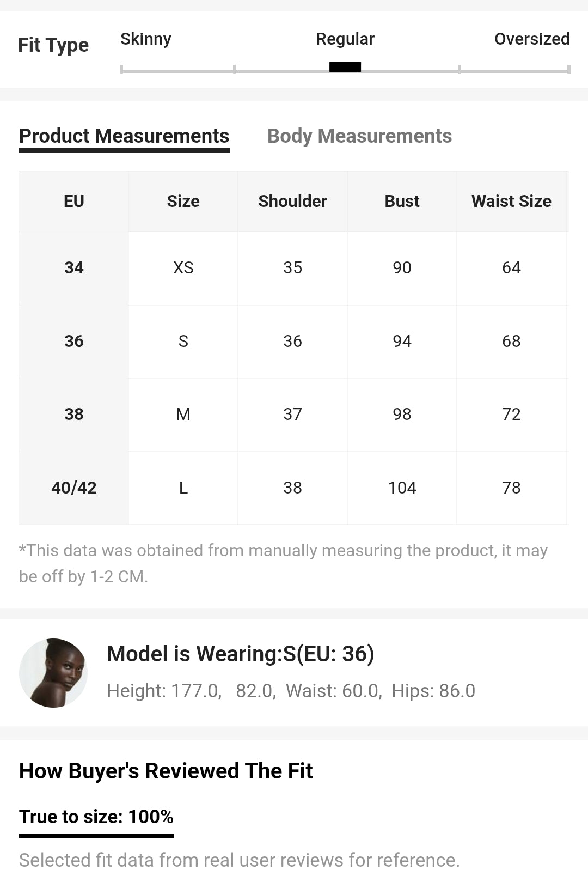The height and width of the screenshot is (882, 588).
Task: Select the Skinny fit type label
Action: [146, 39]
